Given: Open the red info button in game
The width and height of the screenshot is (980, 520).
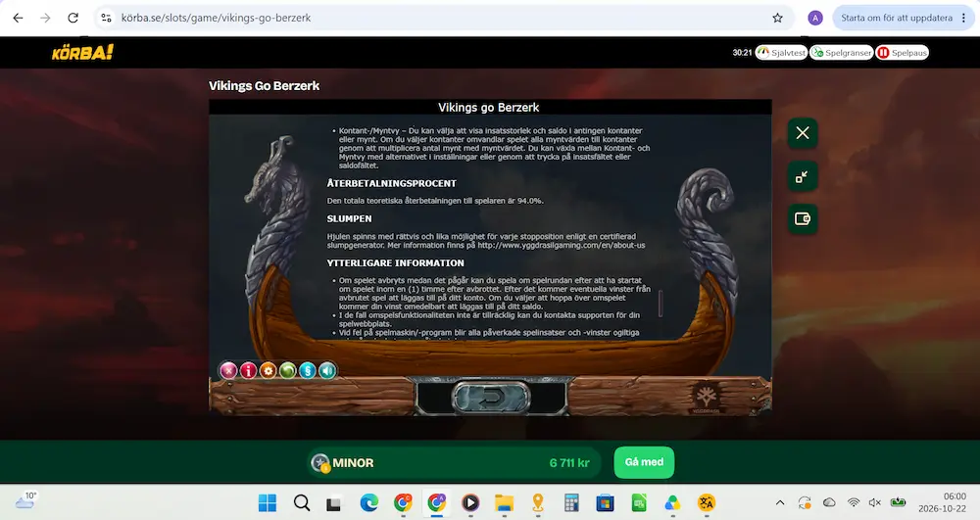Looking at the screenshot, I should (248, 371).
